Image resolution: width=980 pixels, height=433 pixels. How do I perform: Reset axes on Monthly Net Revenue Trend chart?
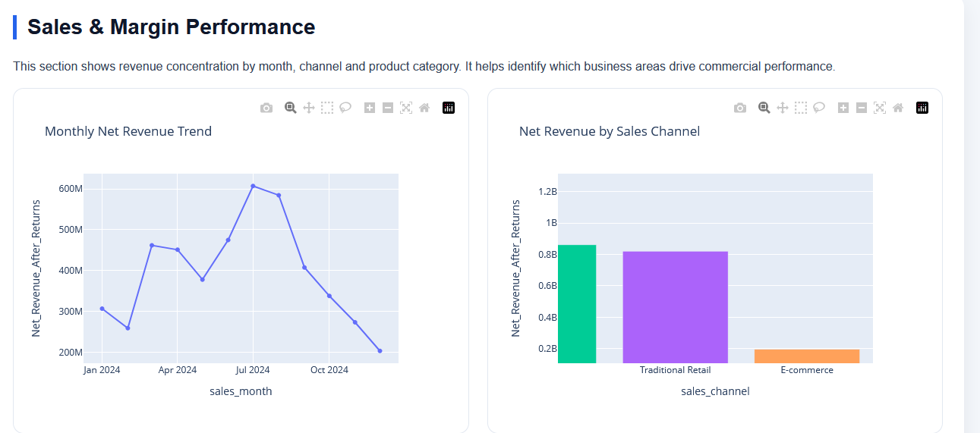424,108
